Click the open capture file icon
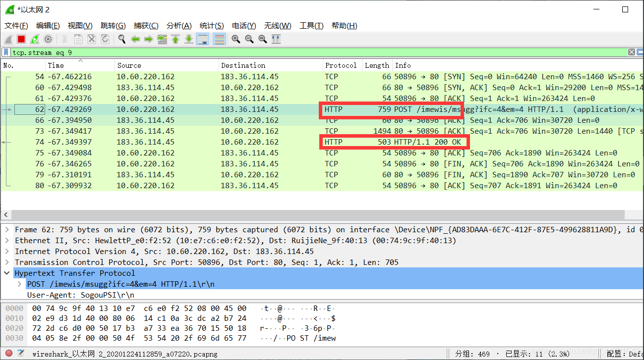Screen dimensions: 644x360 point(65,39)
